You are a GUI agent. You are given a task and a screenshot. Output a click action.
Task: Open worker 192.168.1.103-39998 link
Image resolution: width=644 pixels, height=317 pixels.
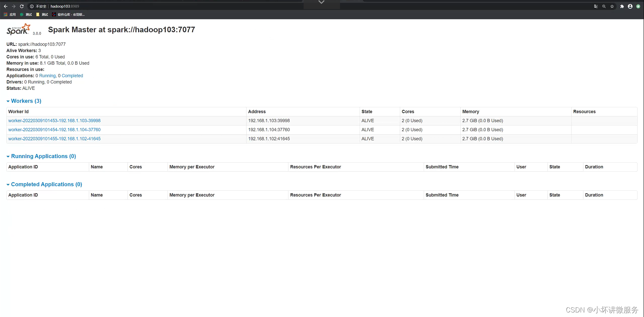pyautogui.click(x=54, y=121)
